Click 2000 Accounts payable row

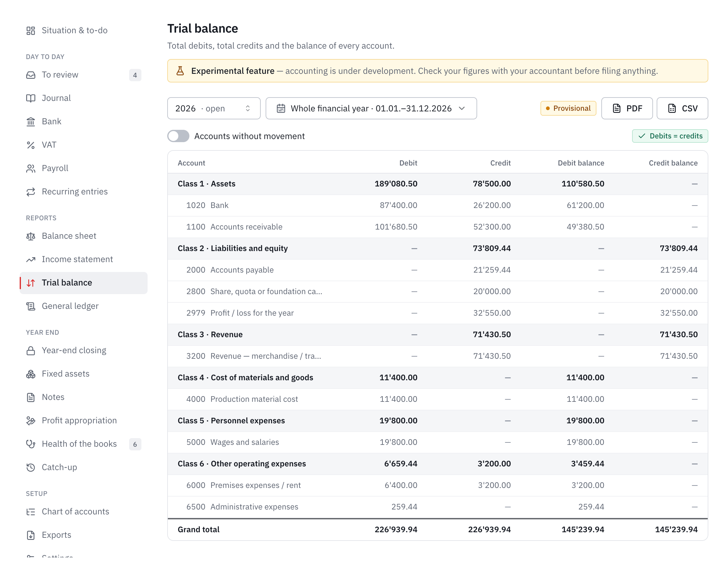point(438,270)
